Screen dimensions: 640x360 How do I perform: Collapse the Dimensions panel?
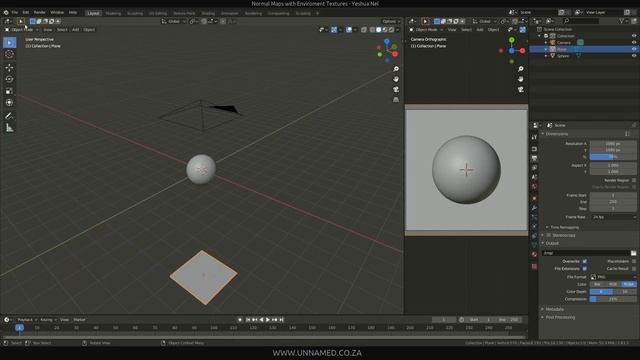[x=556, y=134]
